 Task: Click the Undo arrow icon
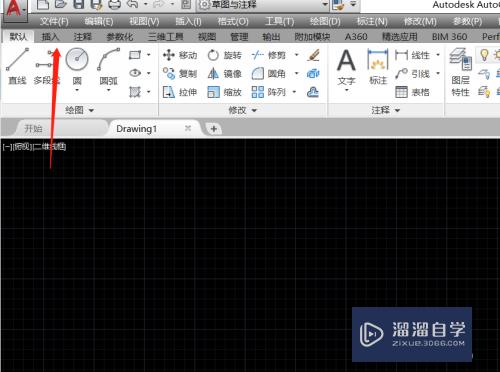[132, 4]
